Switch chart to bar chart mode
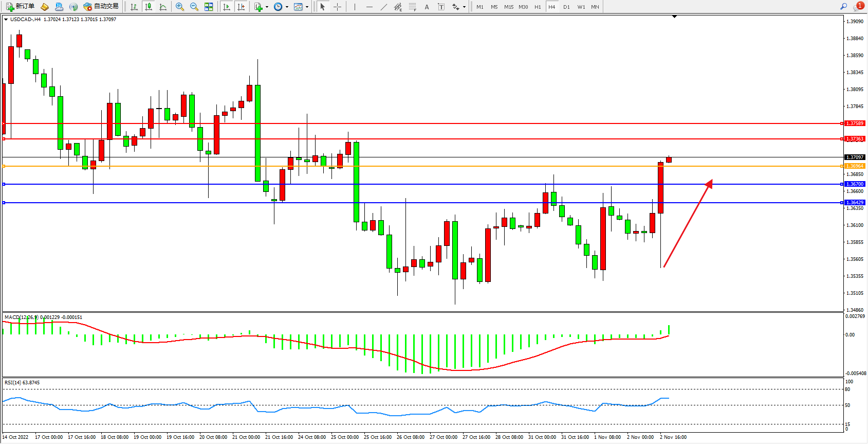868x444 pixels. [x=134, y=7]
